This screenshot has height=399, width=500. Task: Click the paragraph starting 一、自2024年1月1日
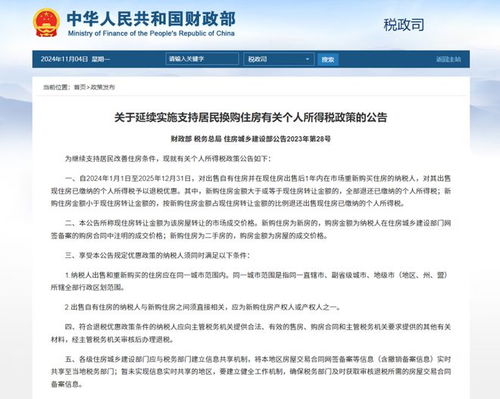point(251,191)
